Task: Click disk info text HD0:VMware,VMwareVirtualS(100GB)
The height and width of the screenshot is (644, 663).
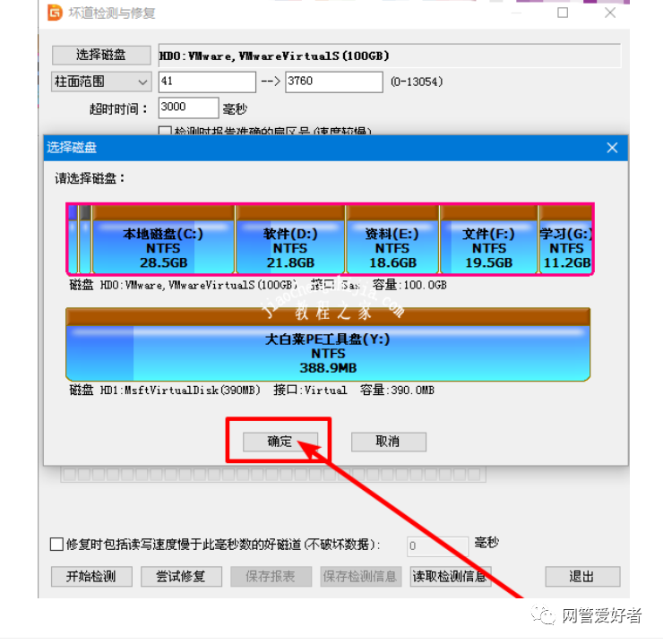Action: 198,285
